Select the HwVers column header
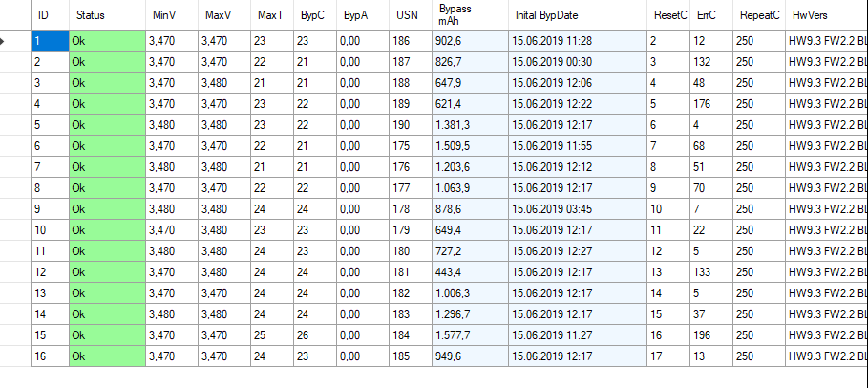This screenshot has width=868, height=388. (826, 15)
